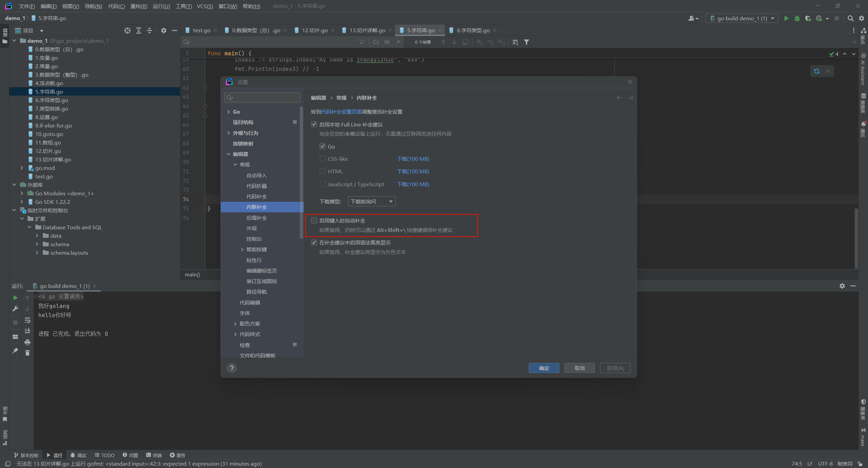Click 取消 button in settings
This screenshot has width=868, height=468.
tap(579, 368)
